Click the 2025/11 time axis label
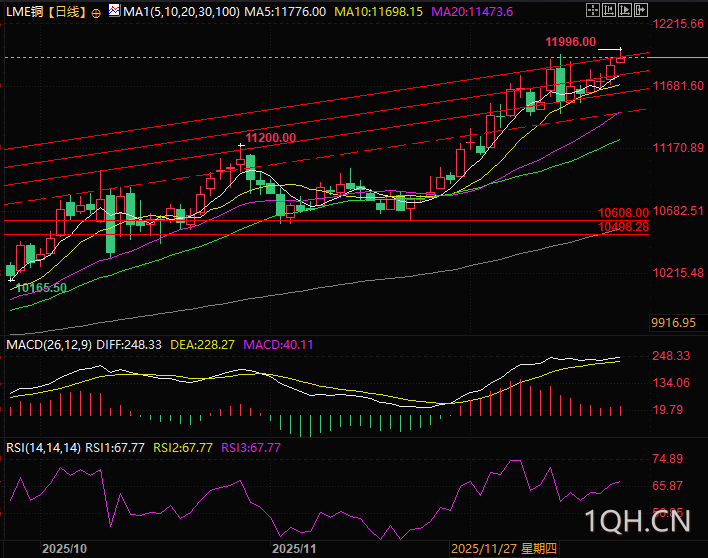Viewport: 708px width, 558px height. 294,549
